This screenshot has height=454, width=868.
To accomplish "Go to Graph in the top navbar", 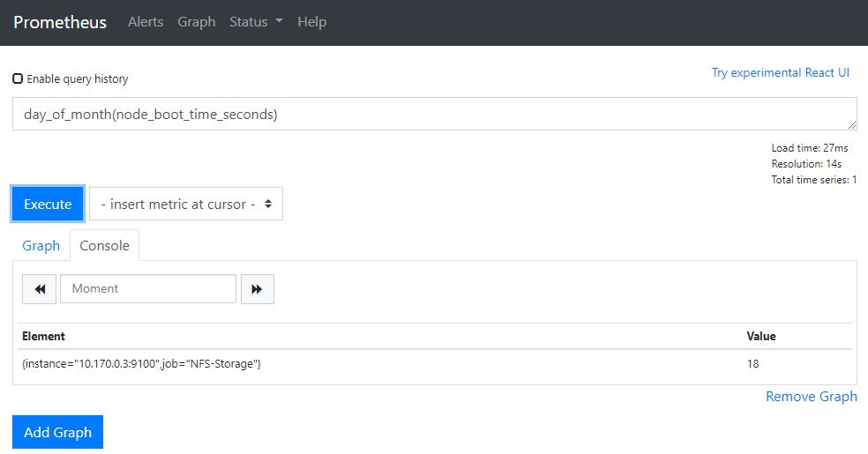I will point(196,22).
